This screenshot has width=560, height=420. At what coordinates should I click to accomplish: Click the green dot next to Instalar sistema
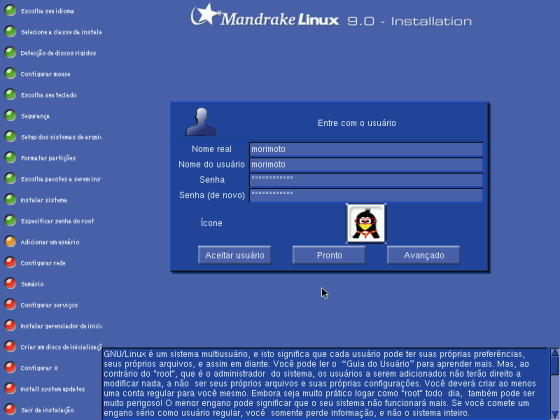click(x=10, y=200)
